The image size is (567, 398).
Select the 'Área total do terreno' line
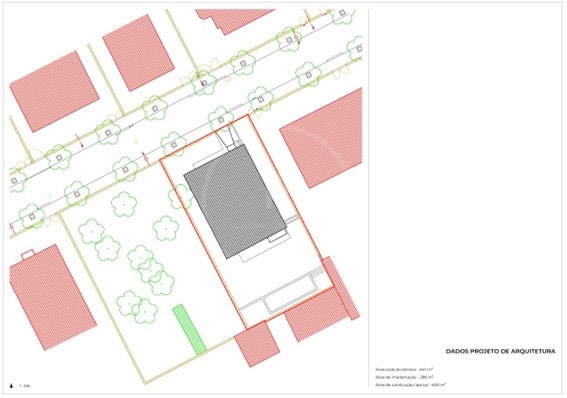tap(404, 369)
